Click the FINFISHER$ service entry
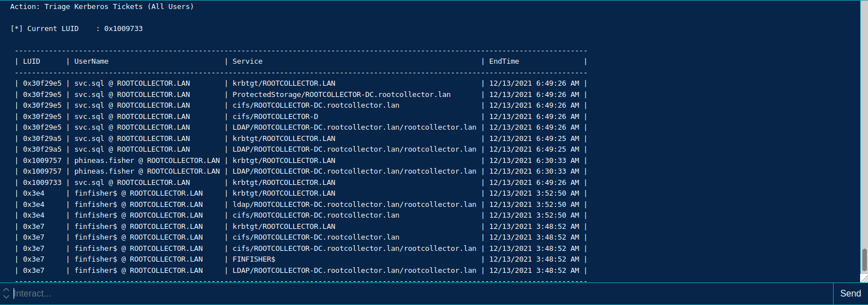 [x=254, y=259]
